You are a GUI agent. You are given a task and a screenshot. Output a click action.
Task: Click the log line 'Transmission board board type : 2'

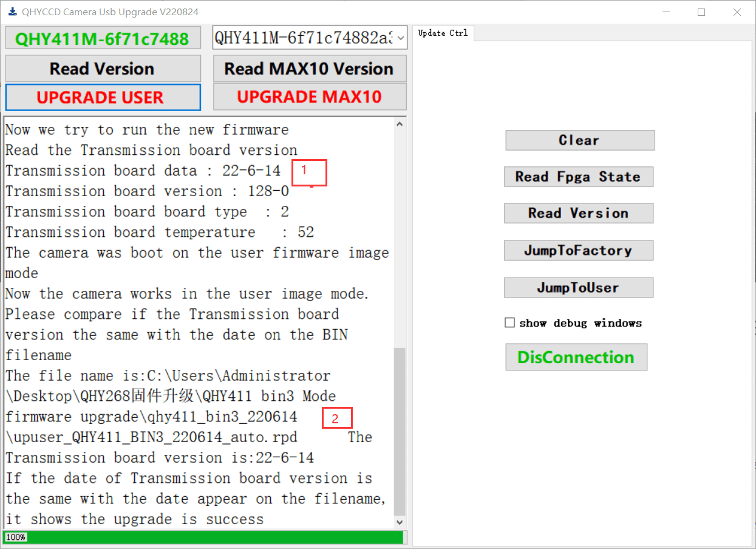pos(148,212)
